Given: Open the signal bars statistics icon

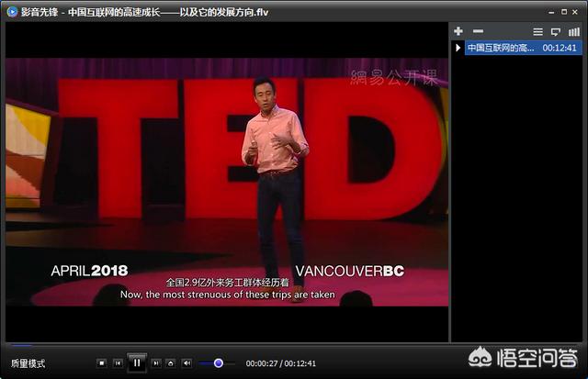Looking at the screenshot, I should tap(574, 32).
